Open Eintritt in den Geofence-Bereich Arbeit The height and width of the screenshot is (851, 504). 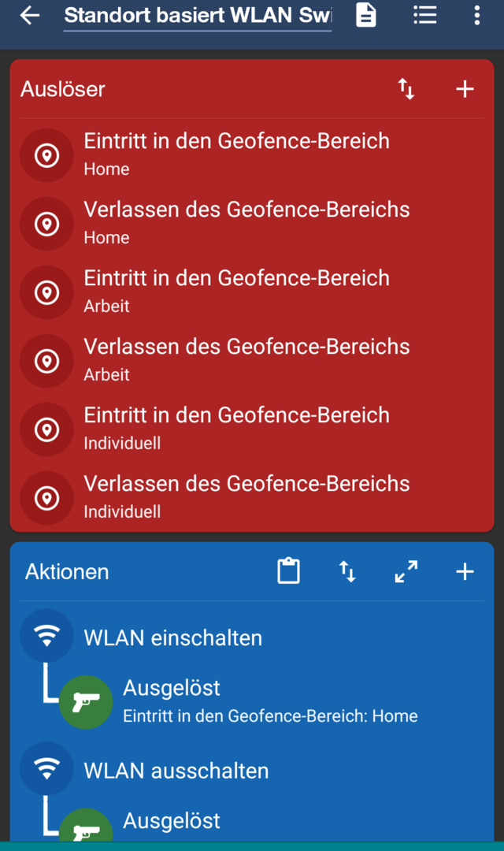click(x=236, y=291)
